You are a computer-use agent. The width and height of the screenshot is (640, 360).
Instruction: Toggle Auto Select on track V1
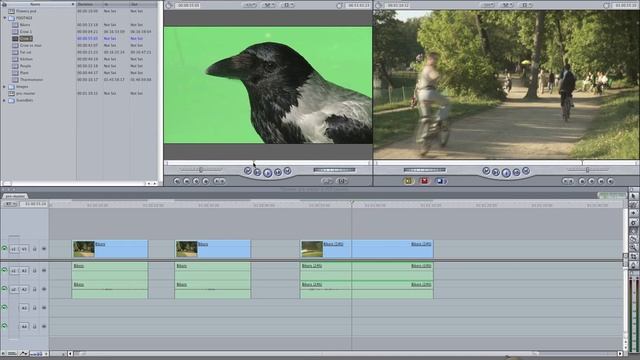tap(44, 249)
